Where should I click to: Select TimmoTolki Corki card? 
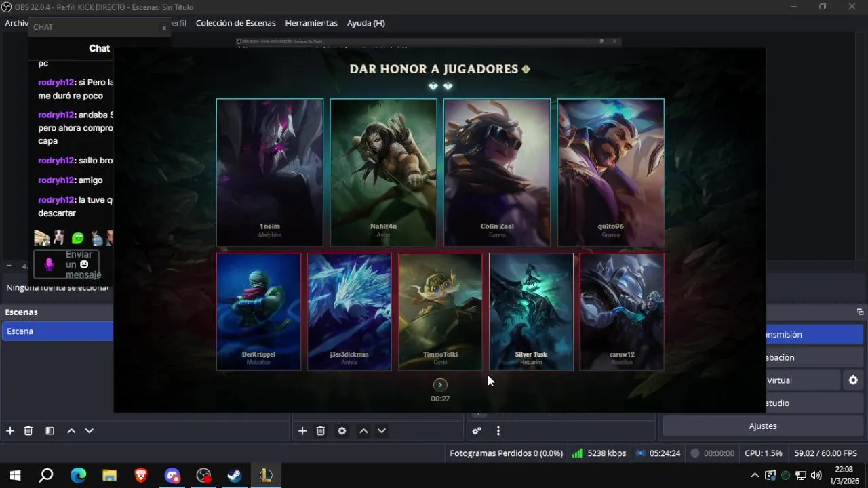[x=440, y=312]
